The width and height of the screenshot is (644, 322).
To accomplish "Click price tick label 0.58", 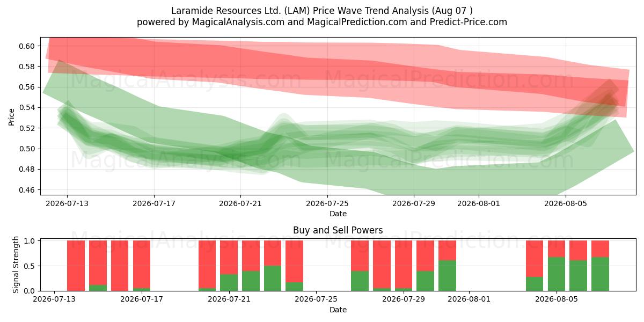I will point(27,67).
